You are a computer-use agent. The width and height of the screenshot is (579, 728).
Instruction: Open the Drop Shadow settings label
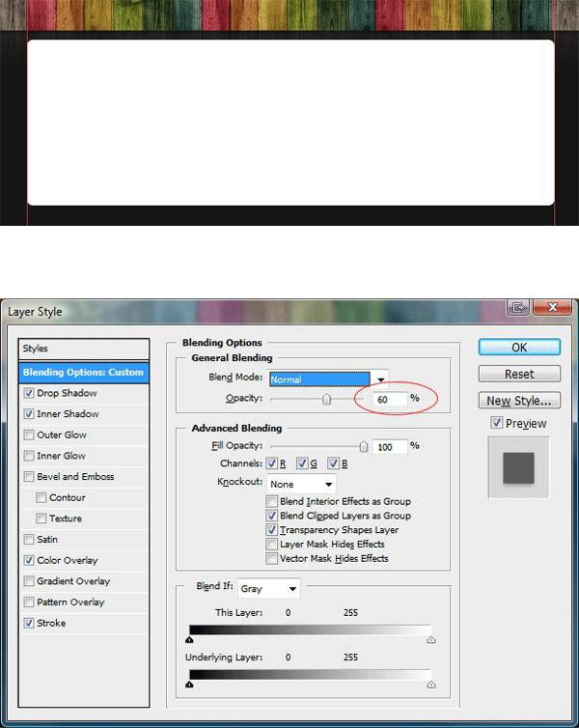tap(67, 393)
